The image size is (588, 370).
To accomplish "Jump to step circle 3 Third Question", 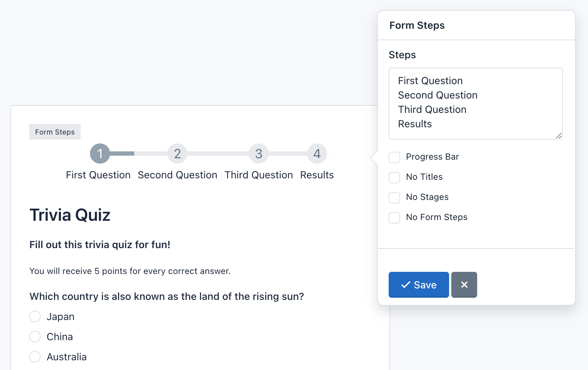I will pyautogui.click(x=259, y=154).
